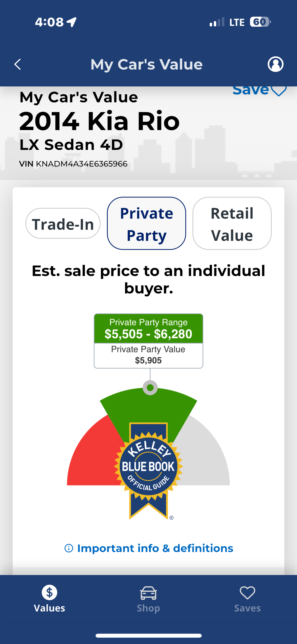This screenshot has width=297, height=644.
Task: Open the user profile icon
Action: pyautogui.click(x=275, y=64)
